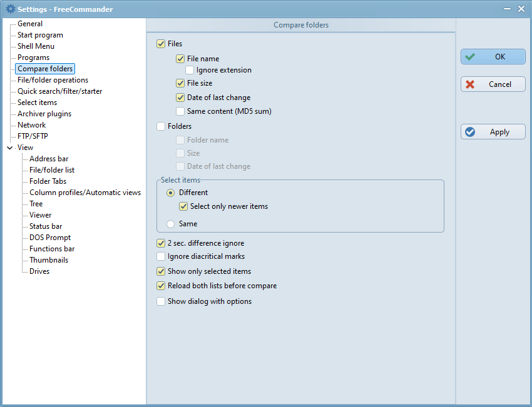This screenshot has height=407, width=532.
Task: Open Quick search/filter/starter settings
Action: [x=59, y=91]
